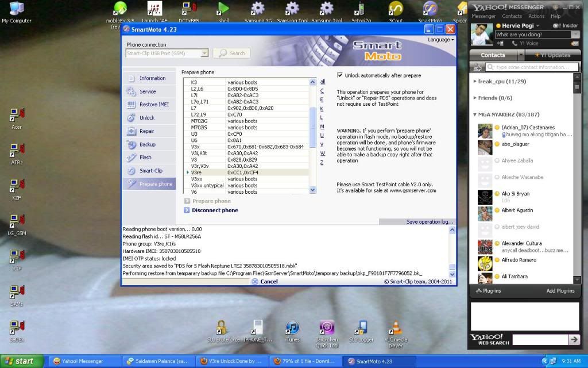The width and height of the screenshot is (588, 368).
Task: Select the SLC Logger desktop icon
Action: (361, 327)
